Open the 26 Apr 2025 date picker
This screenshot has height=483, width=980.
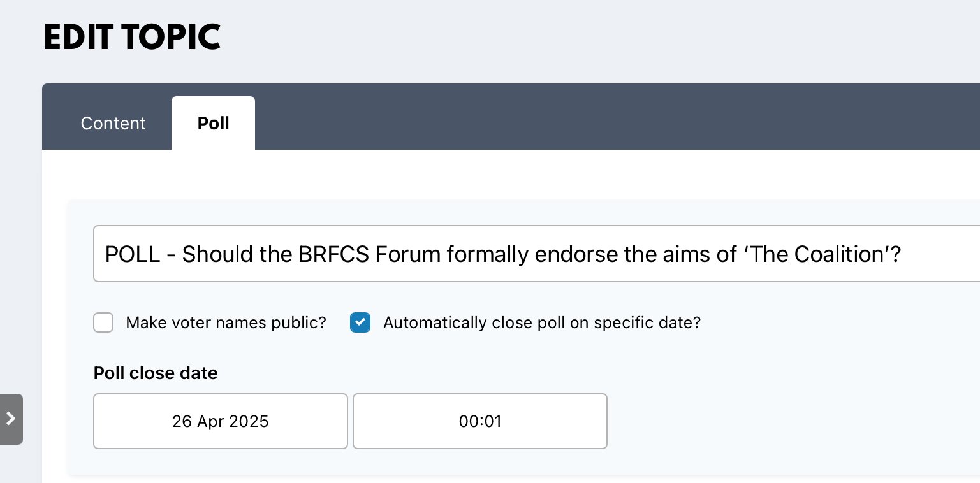[221, 421]
